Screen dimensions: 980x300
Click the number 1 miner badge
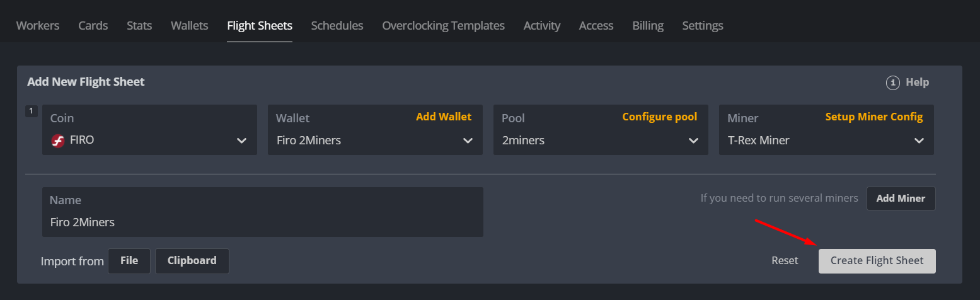(31, 111)
